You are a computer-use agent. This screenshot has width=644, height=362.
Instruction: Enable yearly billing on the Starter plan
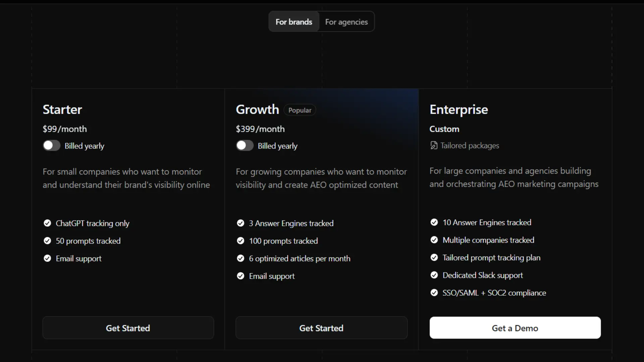[52, 145]
